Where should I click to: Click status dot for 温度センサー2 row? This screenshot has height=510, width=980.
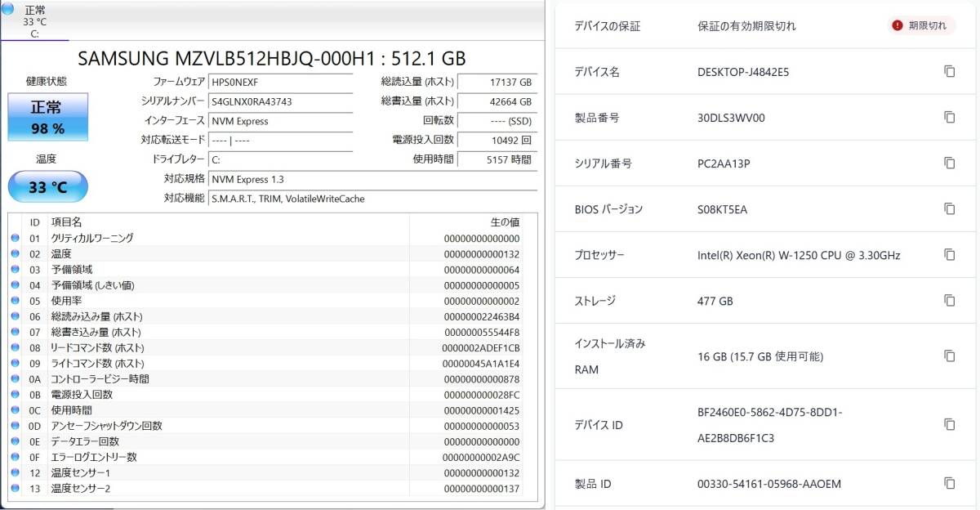[x=15, y=489]
